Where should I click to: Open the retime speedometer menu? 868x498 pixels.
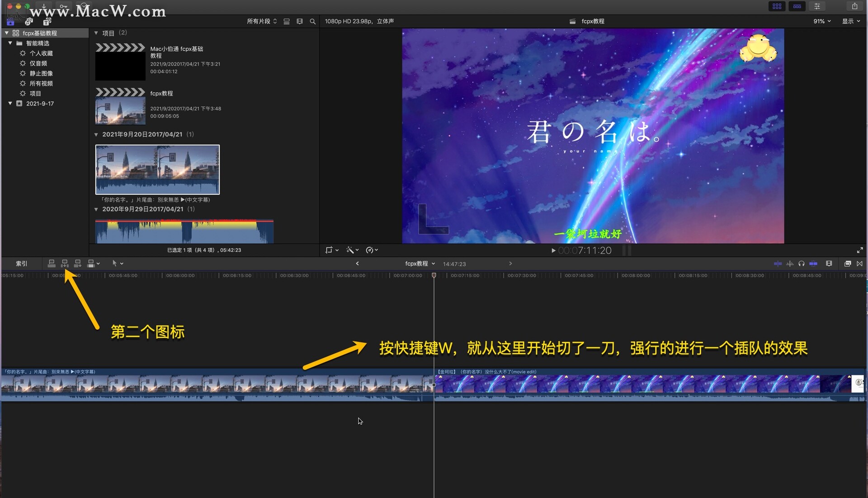(372, 250)
